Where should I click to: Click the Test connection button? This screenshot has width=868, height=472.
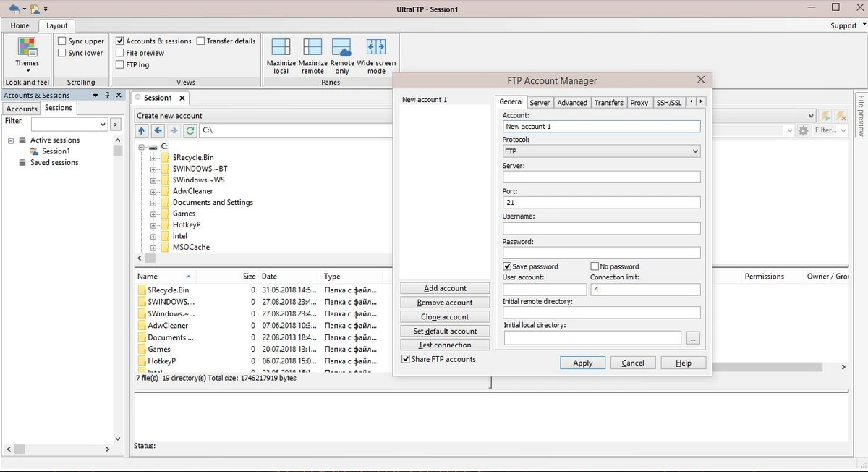[x=445, y=345]
